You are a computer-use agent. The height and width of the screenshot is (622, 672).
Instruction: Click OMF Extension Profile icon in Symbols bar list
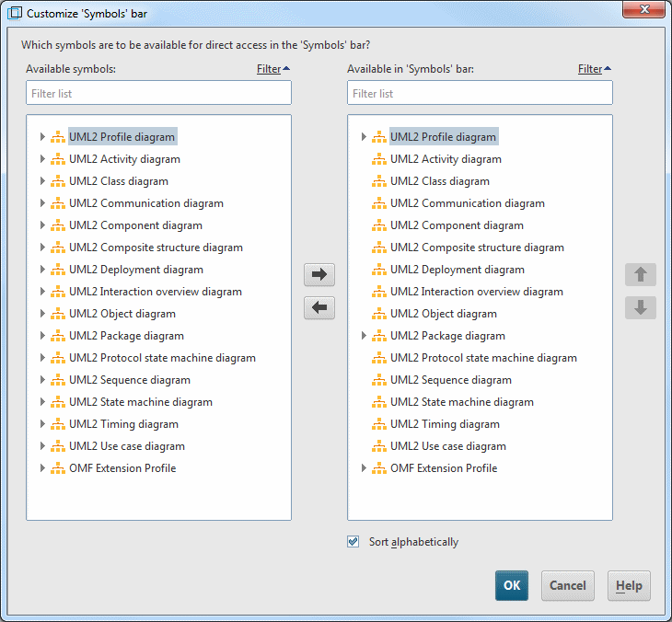coord(379,468)
